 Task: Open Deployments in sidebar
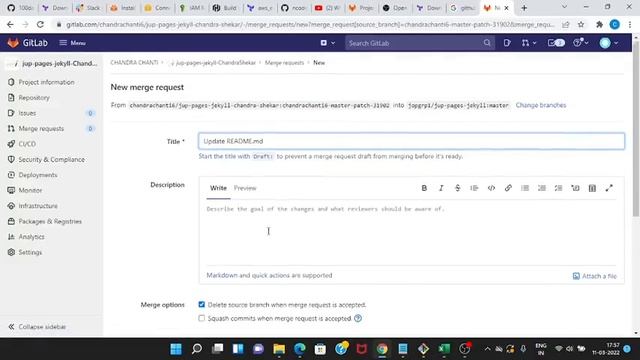pos(38,175)
